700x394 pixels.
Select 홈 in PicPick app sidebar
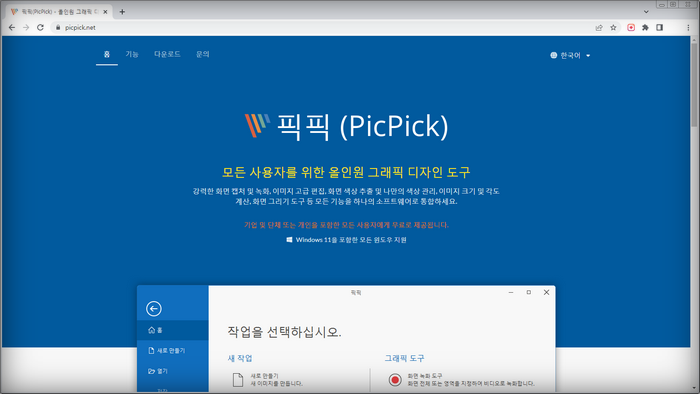point(173,330)
